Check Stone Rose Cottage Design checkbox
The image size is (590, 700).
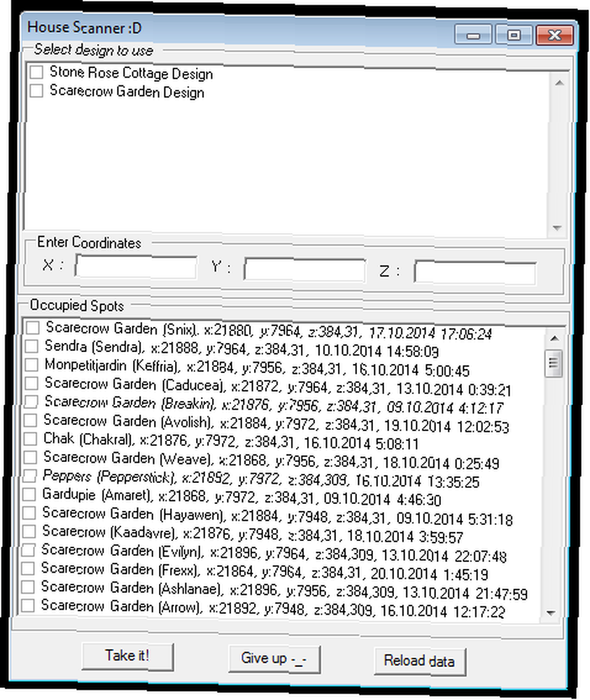36,72
